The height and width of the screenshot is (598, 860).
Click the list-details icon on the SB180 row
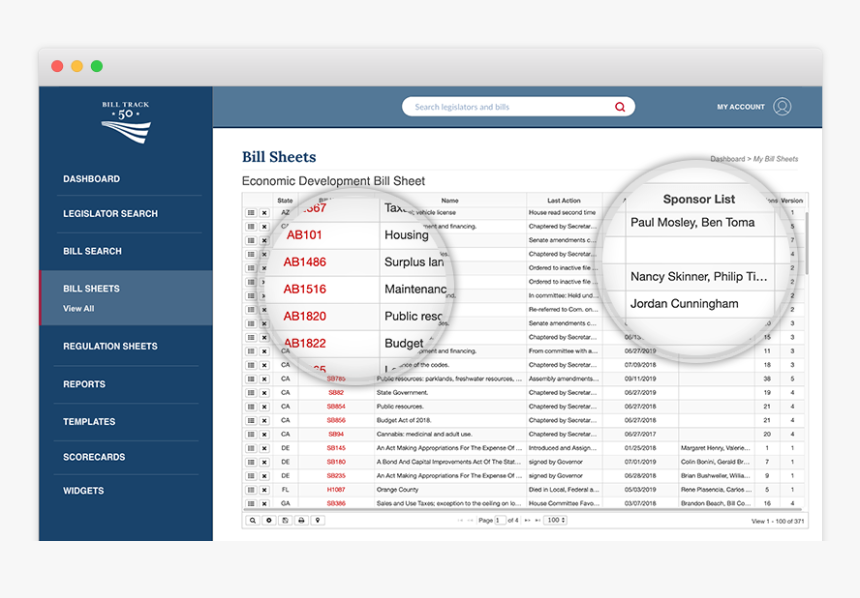click(251, 462)
